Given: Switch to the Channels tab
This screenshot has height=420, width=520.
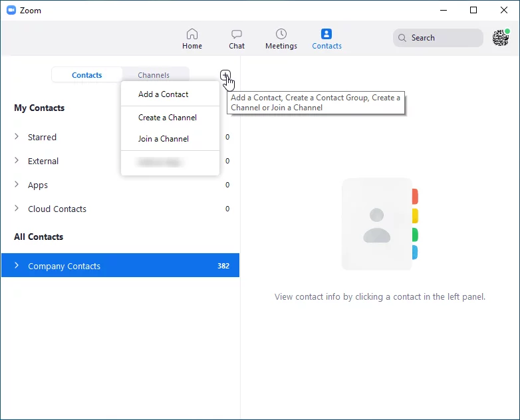Looking at the screenshot, I should tap(154, 75).
